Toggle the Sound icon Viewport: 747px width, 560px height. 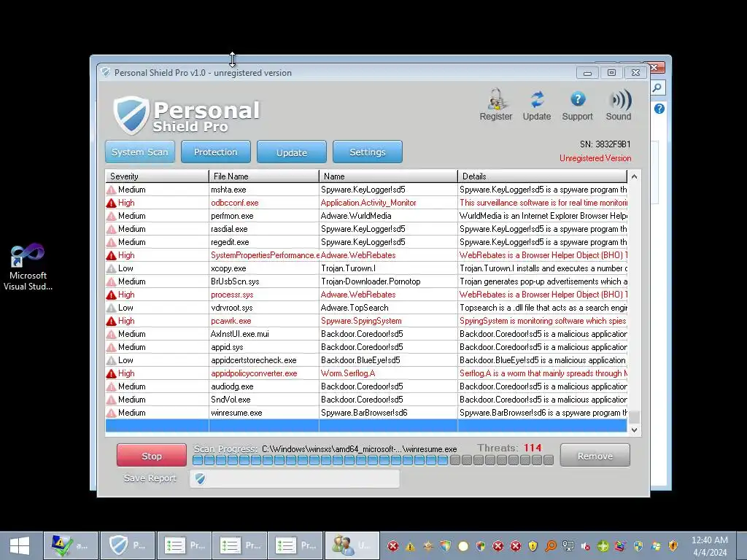coord(619,104)
